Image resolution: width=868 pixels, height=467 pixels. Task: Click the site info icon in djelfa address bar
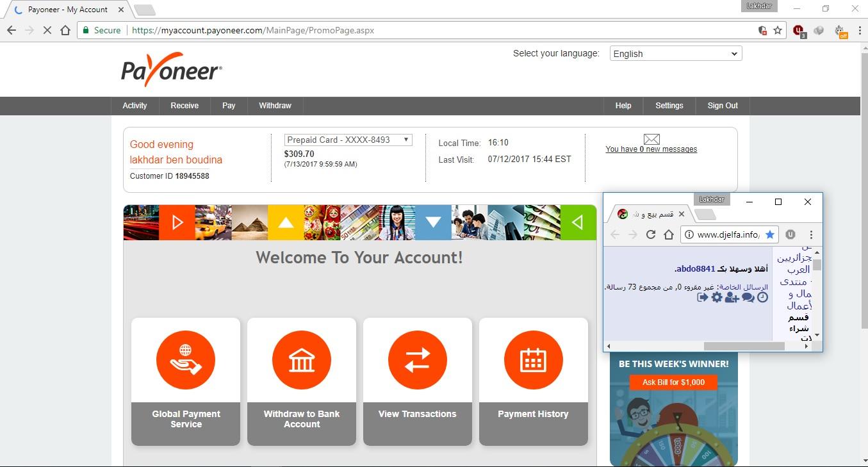(689, 234)
